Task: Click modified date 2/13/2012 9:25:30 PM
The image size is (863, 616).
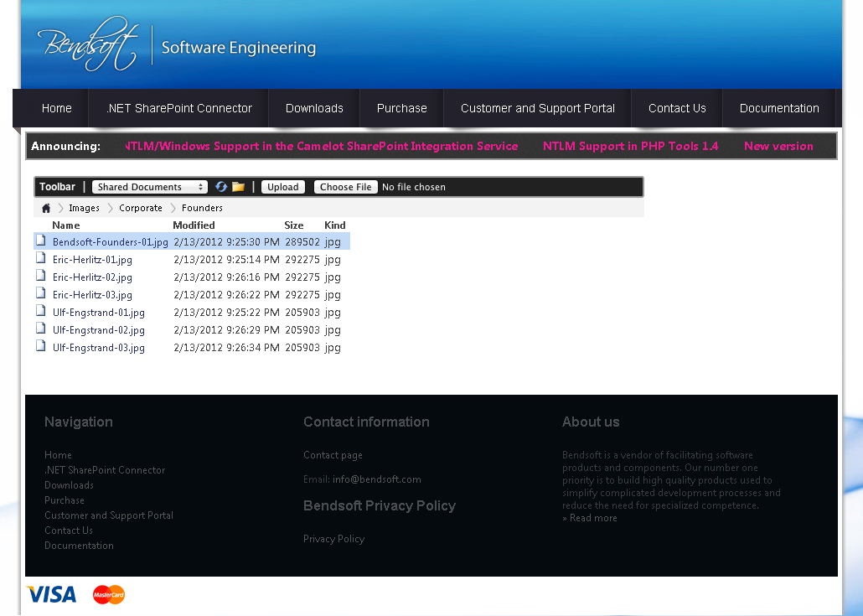Action: [x=226, y=242]
